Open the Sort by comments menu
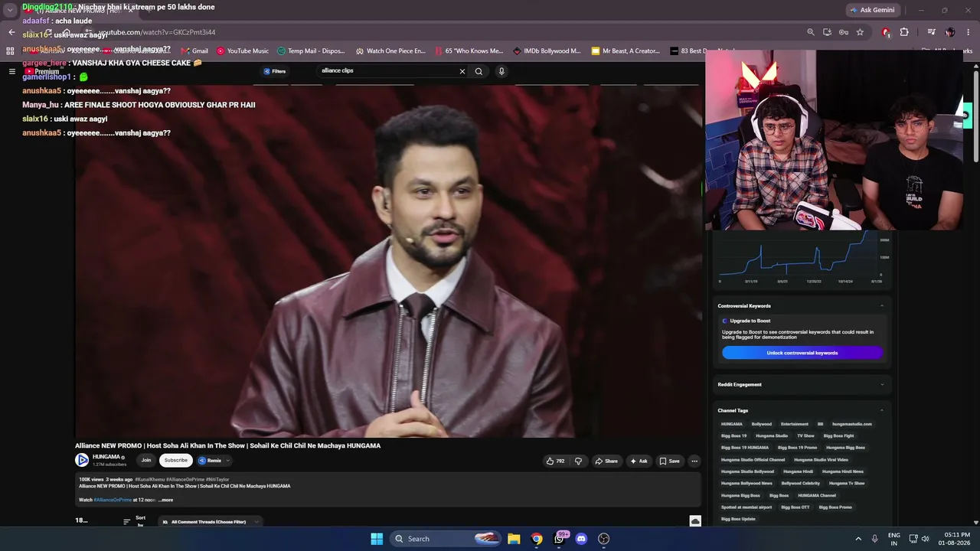Image resolution: width=980 pixels, height=551 pixels. coord(135,521)
